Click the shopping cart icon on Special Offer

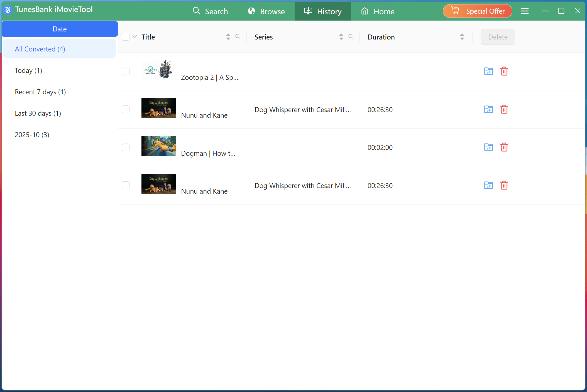pyautogui.click(x=455, y=11)
